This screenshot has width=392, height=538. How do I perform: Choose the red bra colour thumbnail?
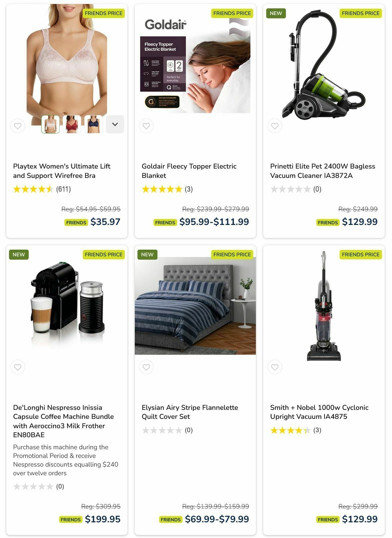click(72, 124)
